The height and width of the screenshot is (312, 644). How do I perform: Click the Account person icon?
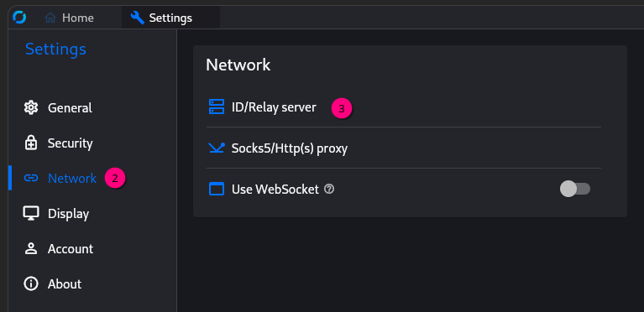pyautogui.click(x=31, y=249)
